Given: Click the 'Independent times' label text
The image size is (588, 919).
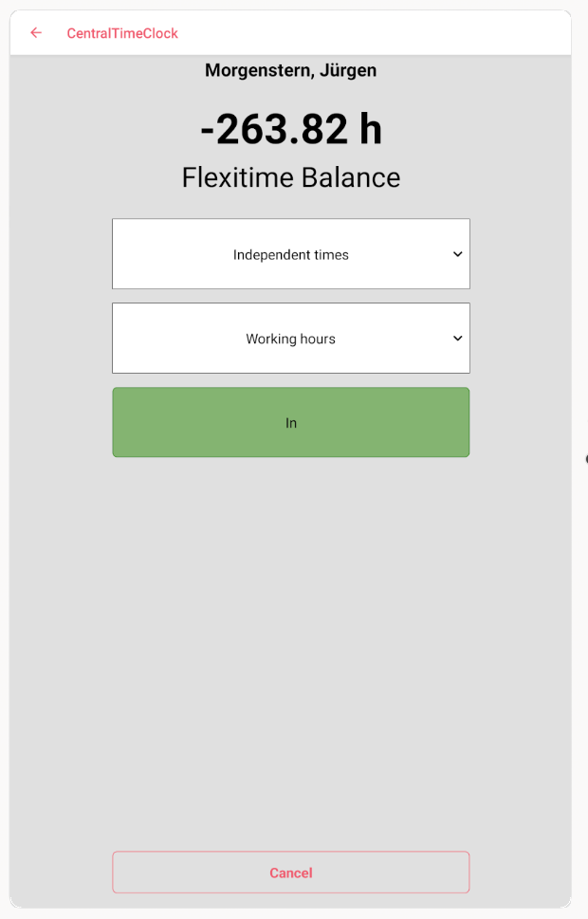Looking at the screenshot, I should click(x=290, y=254).
